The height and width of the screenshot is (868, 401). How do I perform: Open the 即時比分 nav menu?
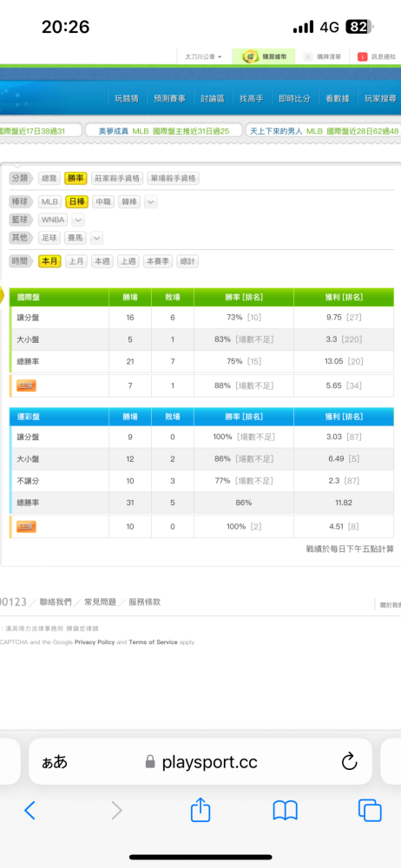294,99
